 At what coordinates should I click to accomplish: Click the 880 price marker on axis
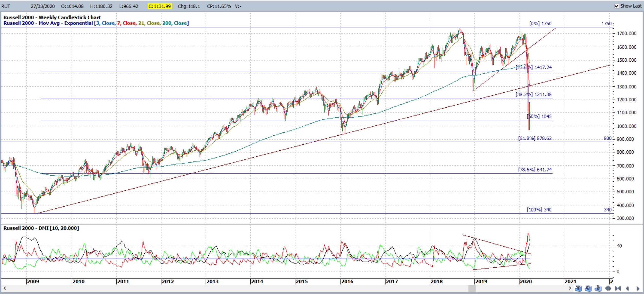(x=607, y=138)
